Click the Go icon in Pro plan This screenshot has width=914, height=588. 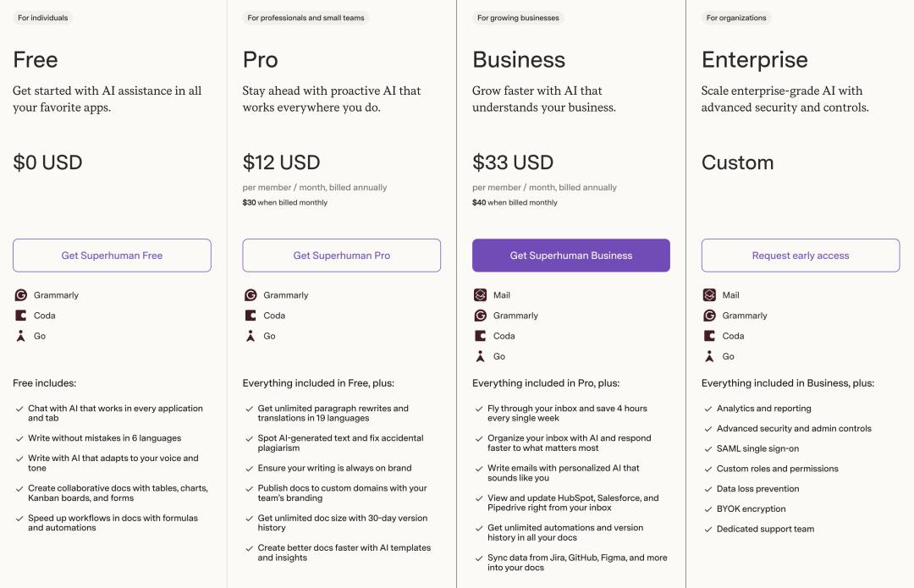[x=251, y=336]
